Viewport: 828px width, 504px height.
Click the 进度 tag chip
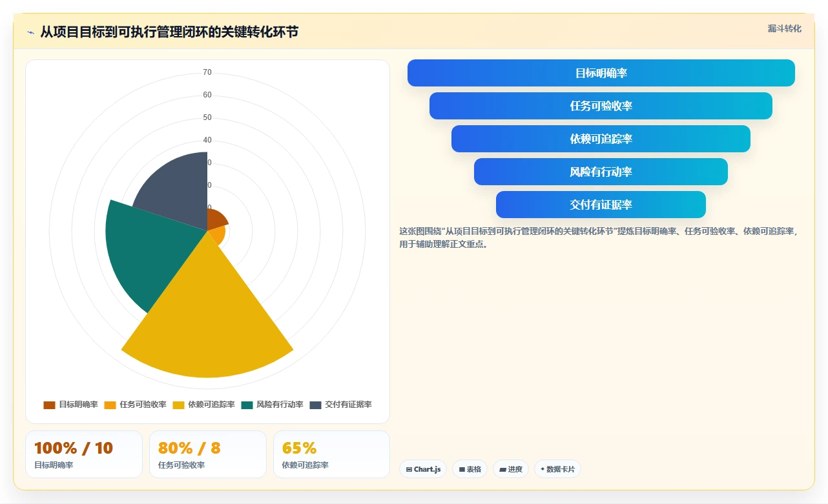tap(511, 469)
